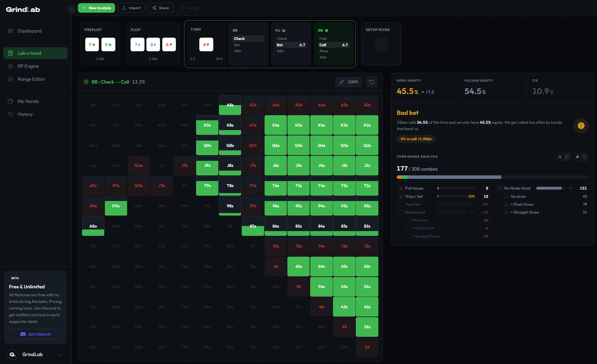Click the warning alert icon beside Bad bet
This screenshot has height=364, width=597.
point(581,126)
